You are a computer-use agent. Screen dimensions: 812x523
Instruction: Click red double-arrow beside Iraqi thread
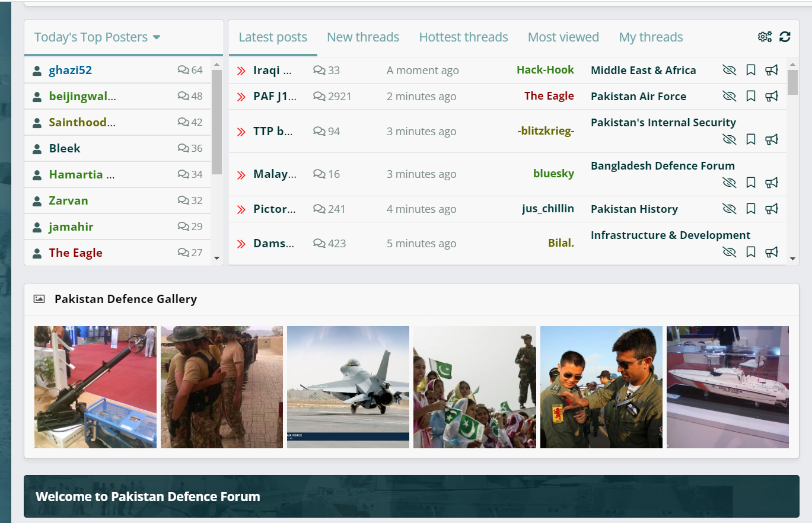coord(241,71)
